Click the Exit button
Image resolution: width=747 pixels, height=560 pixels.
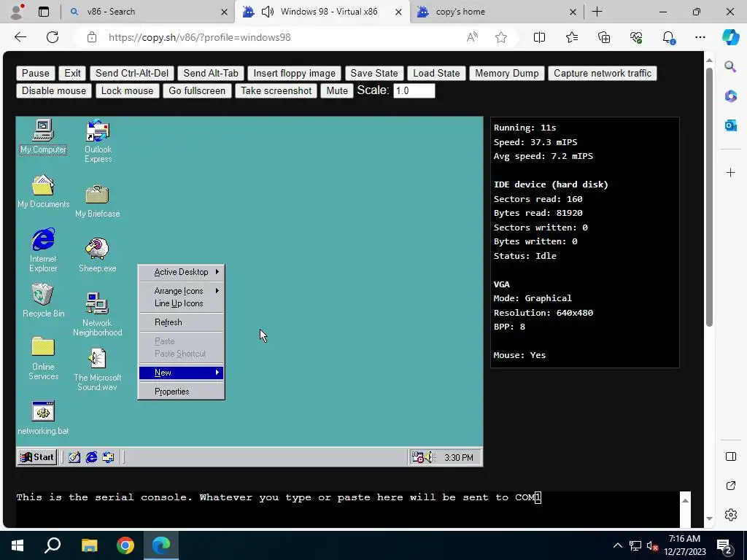pyautogui.click(x=72, y=74)
